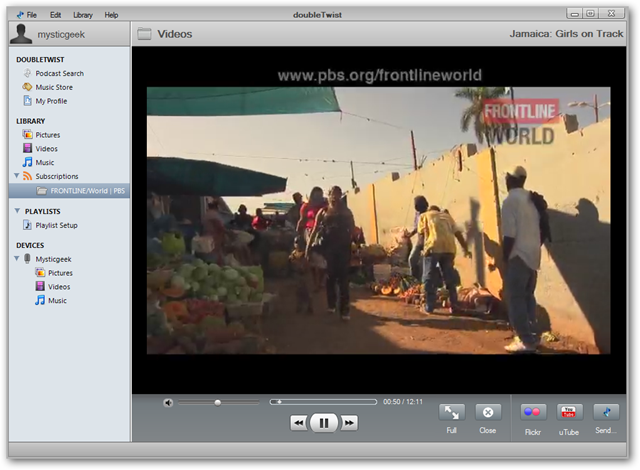Open the Edit menu
Image resolution: width=640 pixels, height=470 pixels.
(x=56, y=15)
